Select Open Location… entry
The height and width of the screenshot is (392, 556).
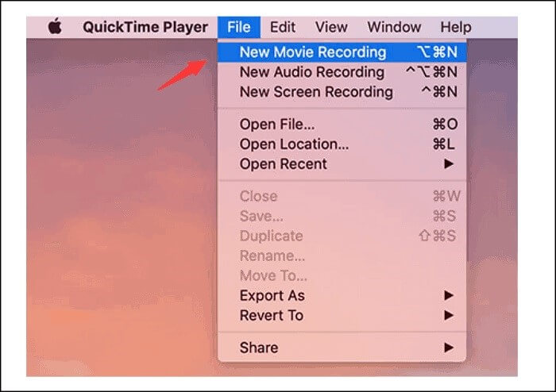pyautogui.click(x=342, y=144)
